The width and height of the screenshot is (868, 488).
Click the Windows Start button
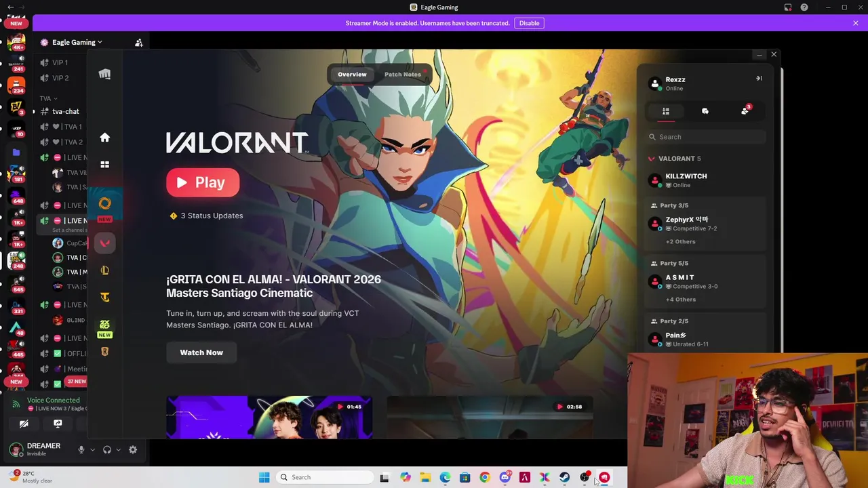coord(264,477)
